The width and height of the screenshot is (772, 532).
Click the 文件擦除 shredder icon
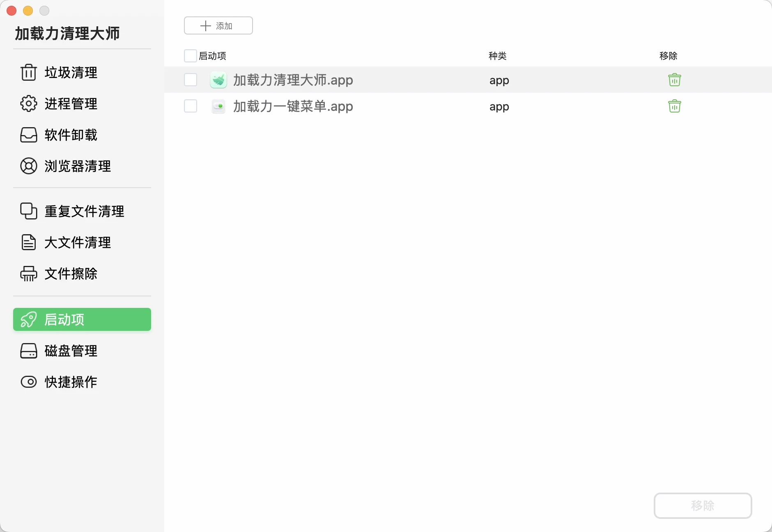click(x=28, y=274)
